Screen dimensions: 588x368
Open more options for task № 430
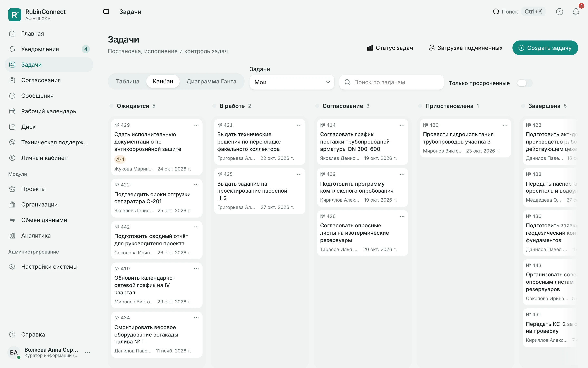pyautogui.click(x=505, y=125)
